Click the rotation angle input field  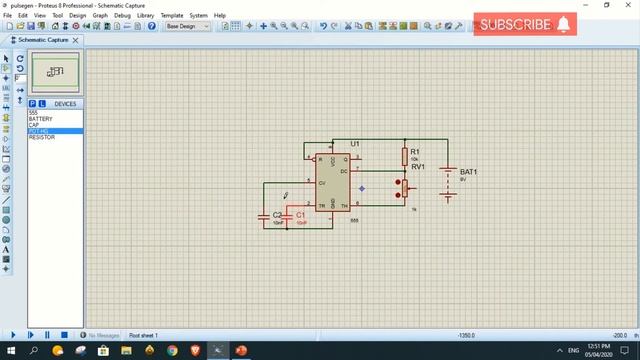[x=20, y=78]
